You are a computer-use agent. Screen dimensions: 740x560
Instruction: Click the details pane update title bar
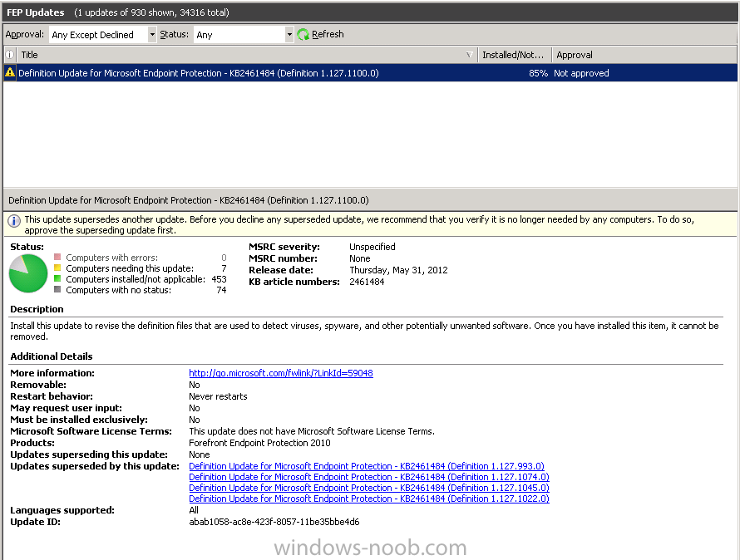click(371, 200)
